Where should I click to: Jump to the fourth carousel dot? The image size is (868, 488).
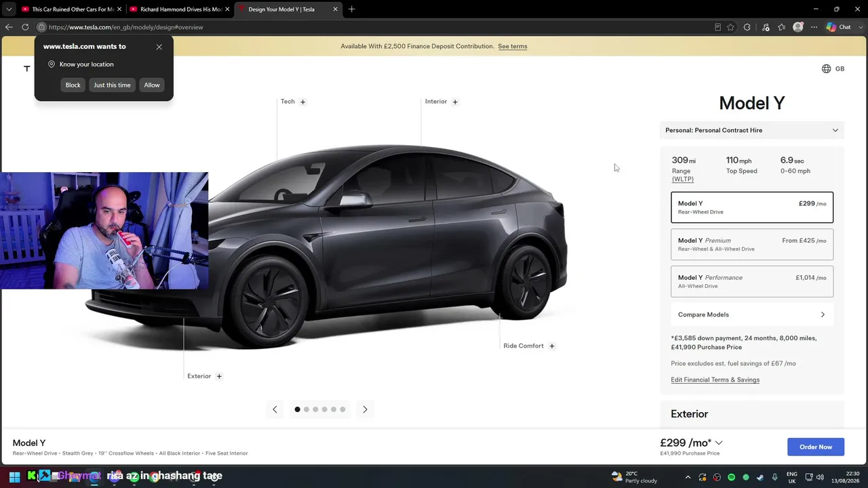[x=324, y=409]
